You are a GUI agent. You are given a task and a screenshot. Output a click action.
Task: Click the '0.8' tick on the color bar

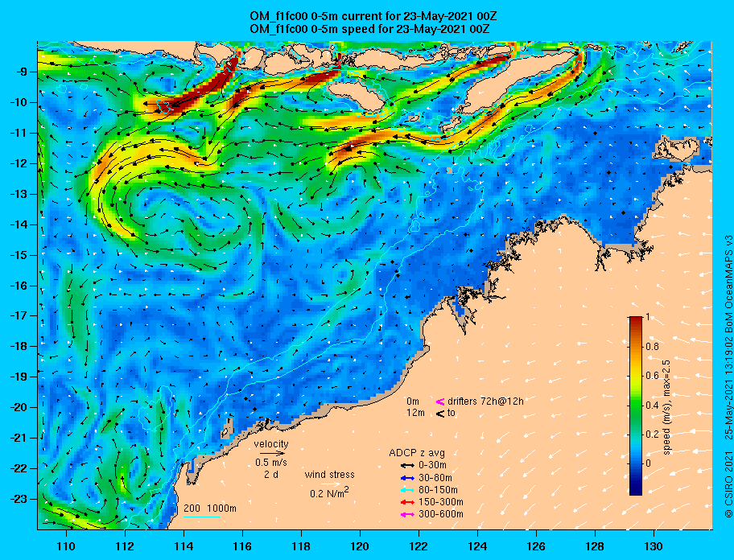(653, 347)
